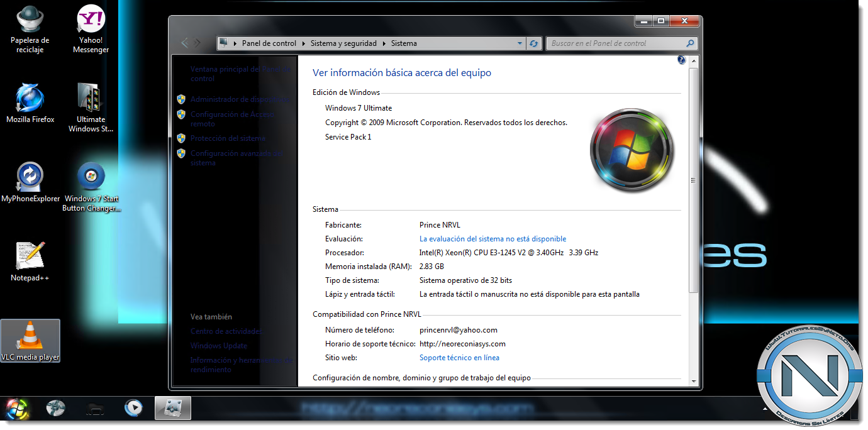
Task: Click the vertical scrollbar thumb
Action: pyautogui.click(x=693, y=180)
